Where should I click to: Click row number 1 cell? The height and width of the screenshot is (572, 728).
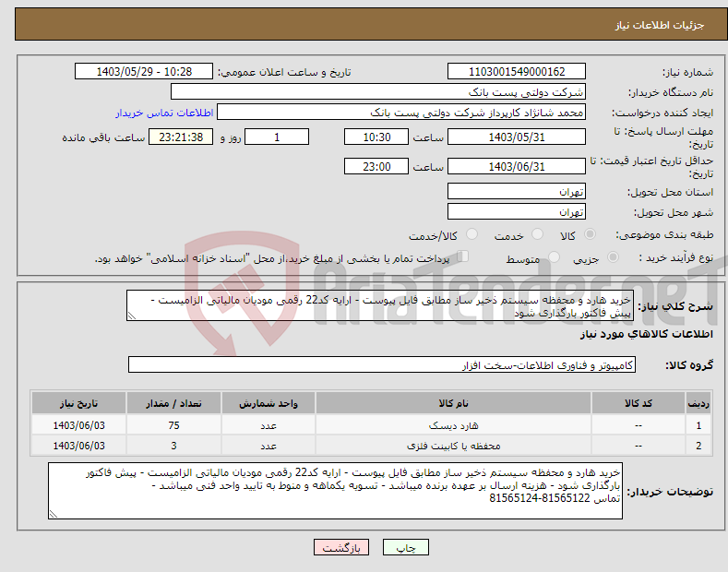[x=698, y=425]
